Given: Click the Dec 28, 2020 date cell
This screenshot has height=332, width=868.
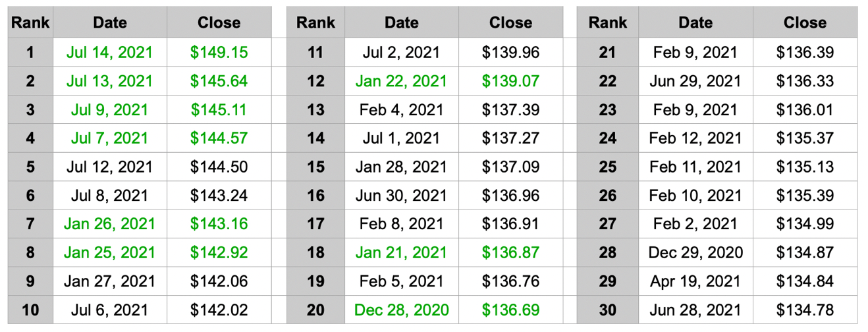Looking at the screenshot, I should (402, 310).
